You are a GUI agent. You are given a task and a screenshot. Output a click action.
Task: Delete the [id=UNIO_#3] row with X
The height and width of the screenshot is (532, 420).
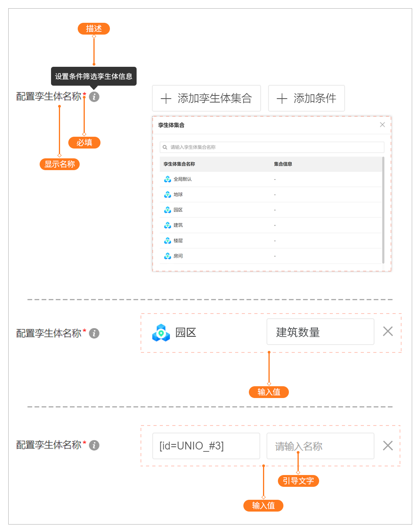(x=388, y=446)
